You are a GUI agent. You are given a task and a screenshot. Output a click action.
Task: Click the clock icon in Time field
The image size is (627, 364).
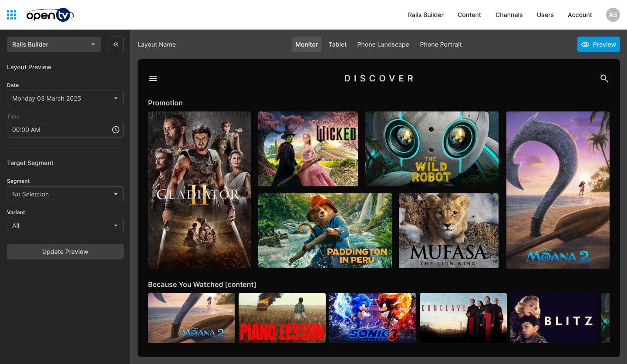click(115, 130)
